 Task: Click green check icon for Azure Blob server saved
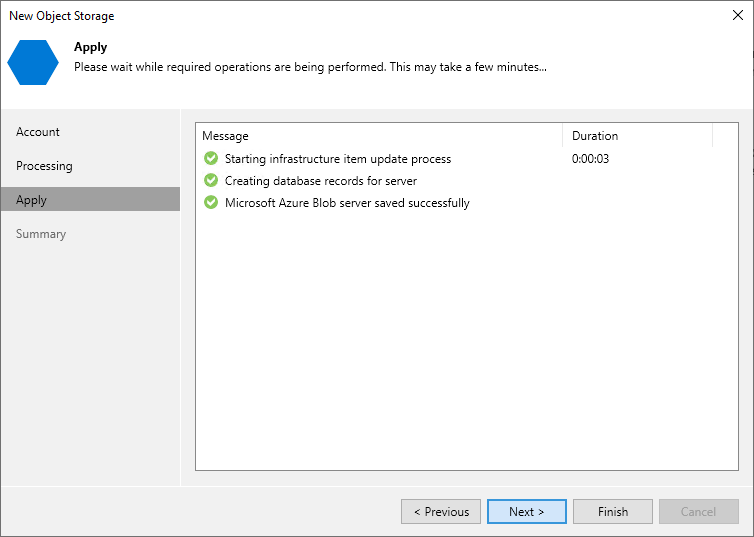click(211, 202)
